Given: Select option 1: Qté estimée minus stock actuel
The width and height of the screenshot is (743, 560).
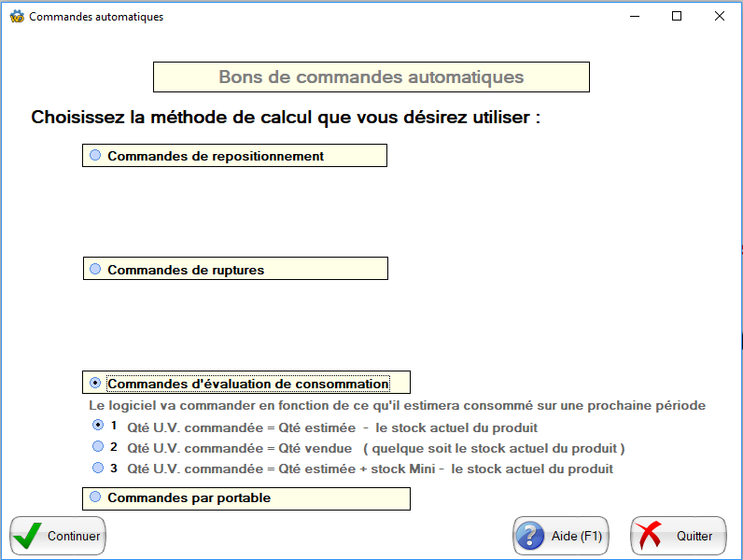Looking at the screenshot, I should (99, 425).
